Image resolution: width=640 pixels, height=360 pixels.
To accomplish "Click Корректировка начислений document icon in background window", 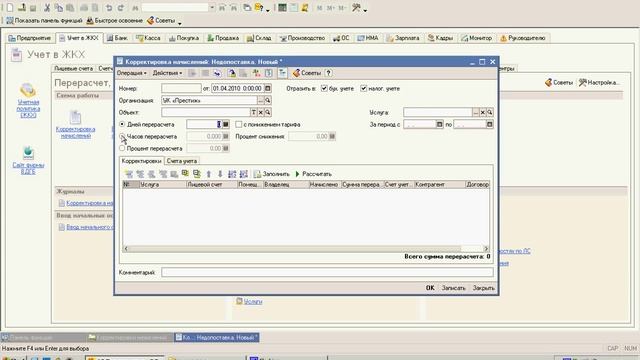I will coord(76,118).
